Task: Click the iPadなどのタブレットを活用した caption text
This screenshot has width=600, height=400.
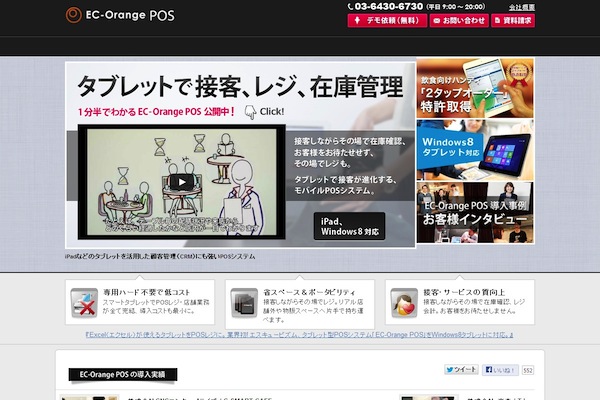Action: (x=160, y=256)
